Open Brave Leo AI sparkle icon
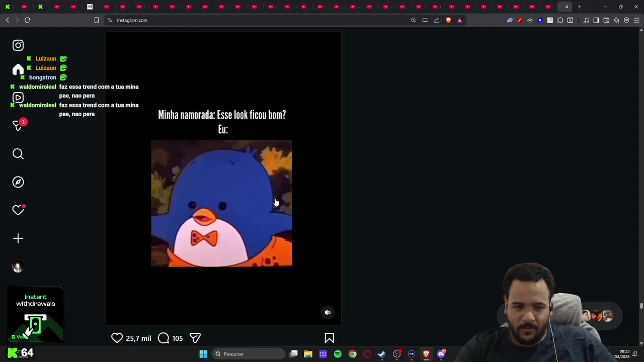The image size is (644, 362). coord(616,20)
